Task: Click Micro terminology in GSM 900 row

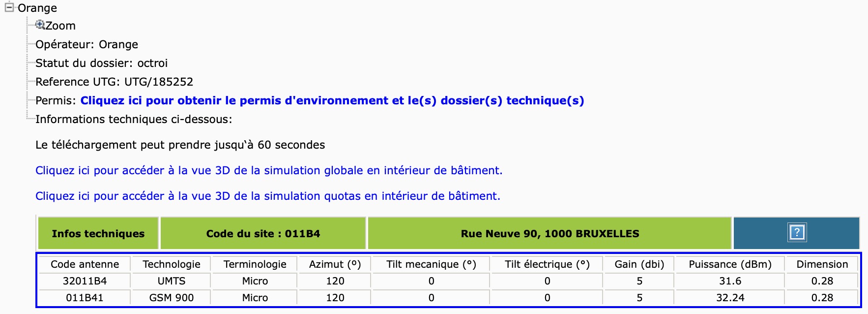Action: click(x=255, y=298)
